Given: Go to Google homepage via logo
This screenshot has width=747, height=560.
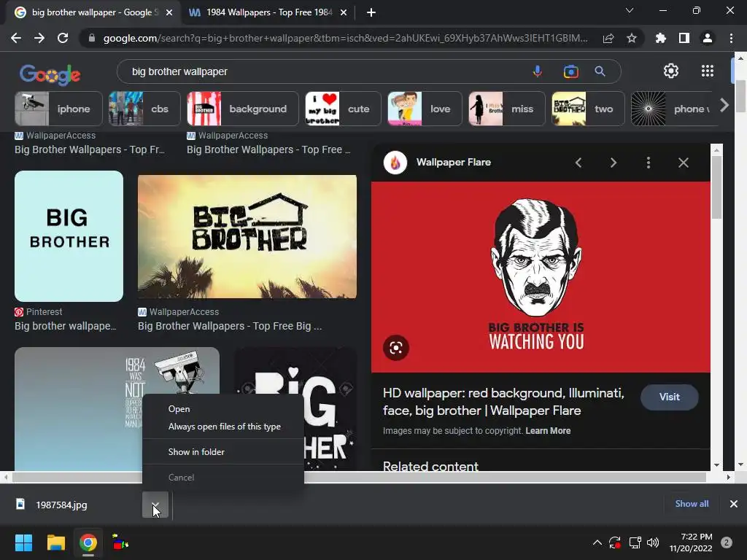Looking at the screenshot, I should (50, 74).
